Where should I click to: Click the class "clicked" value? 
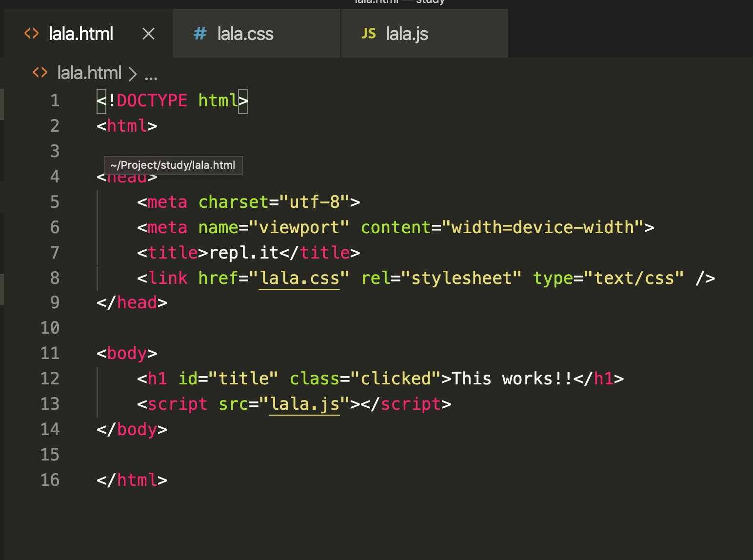(396, 379)
